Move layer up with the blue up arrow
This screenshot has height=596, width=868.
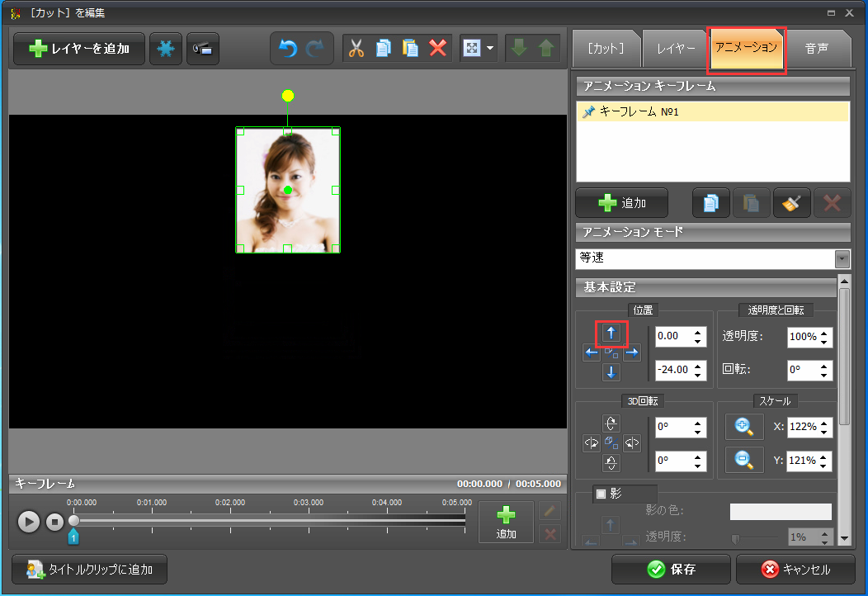pyautogui.click(x=611, y=333)
